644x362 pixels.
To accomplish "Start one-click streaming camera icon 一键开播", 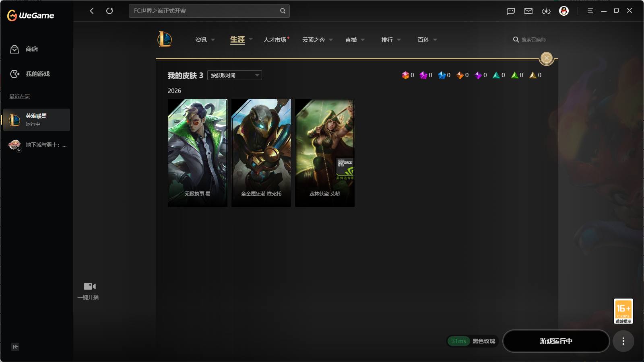I will pos(89,286).
